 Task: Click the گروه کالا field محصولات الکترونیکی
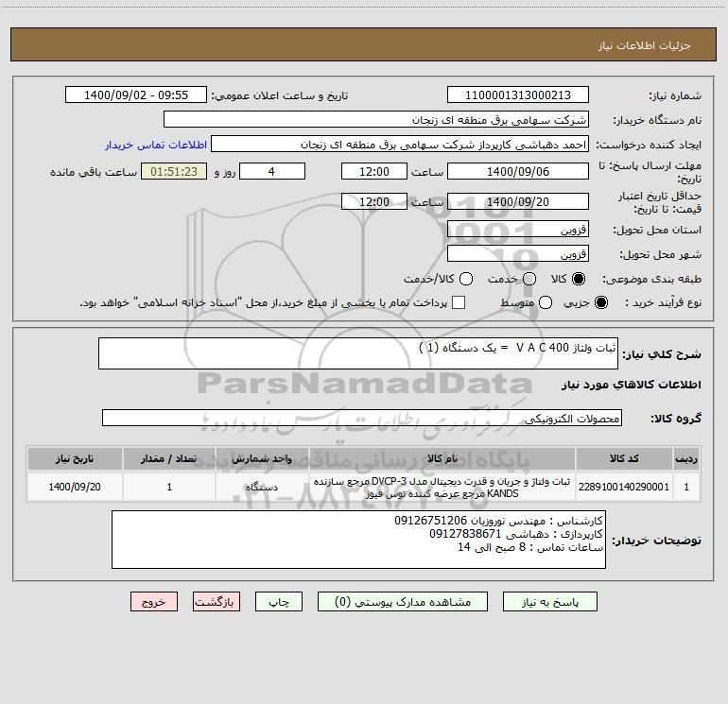point(362,418)
